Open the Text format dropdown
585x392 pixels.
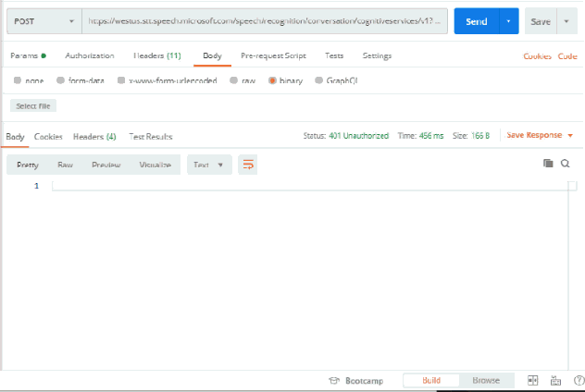(x=207, y=165)
